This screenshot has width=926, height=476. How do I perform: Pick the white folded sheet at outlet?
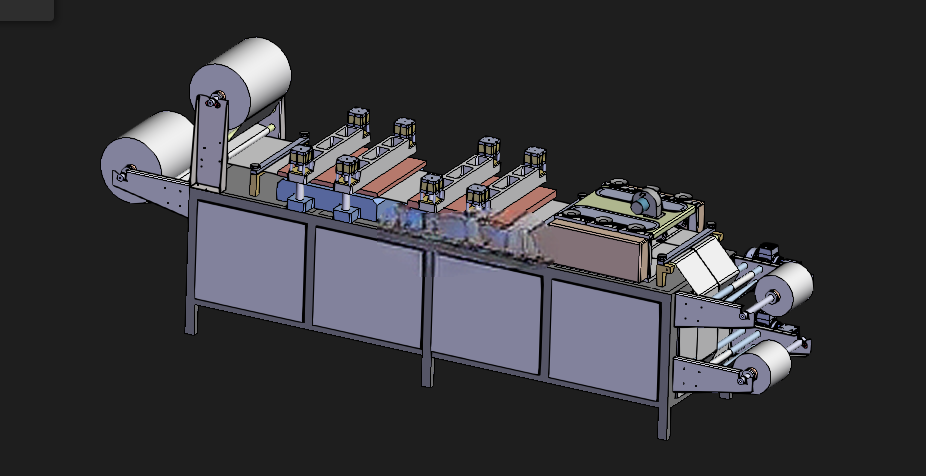pyautogui.click(x=707, y=266)
